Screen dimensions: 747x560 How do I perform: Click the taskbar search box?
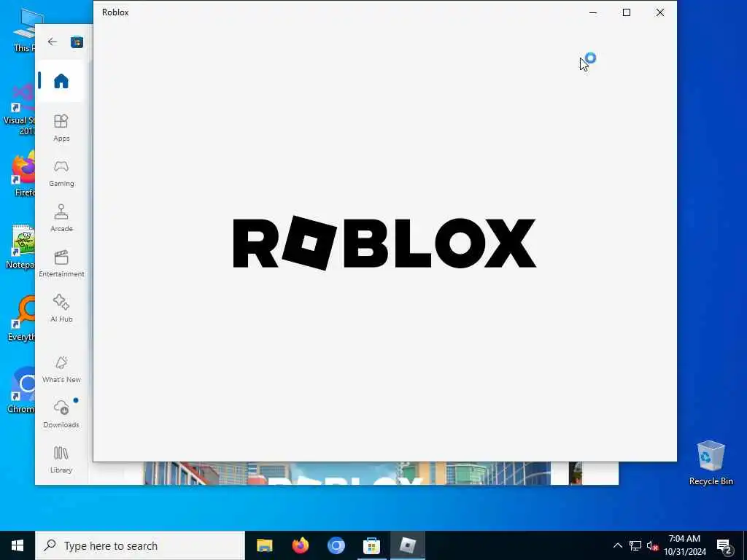[140, 545]
